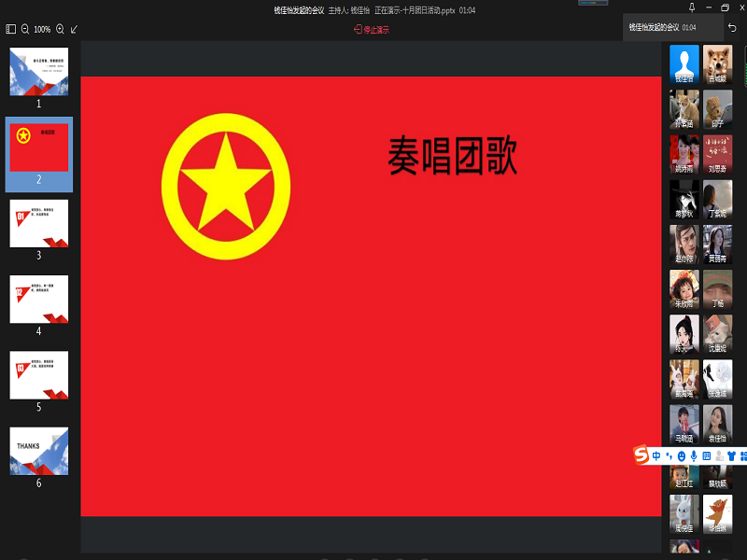Select the blue default avatar participant

(x=684, y=64)
